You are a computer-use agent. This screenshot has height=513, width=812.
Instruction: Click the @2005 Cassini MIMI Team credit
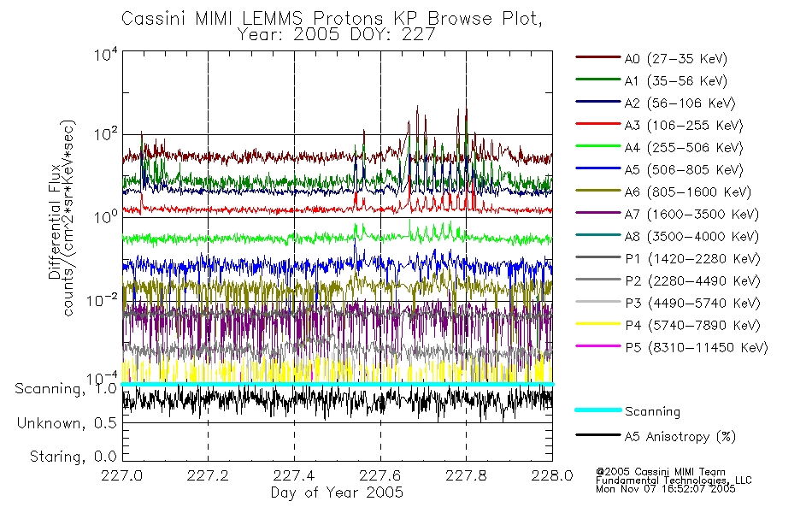pyautogui.click(x=660, y=472)
